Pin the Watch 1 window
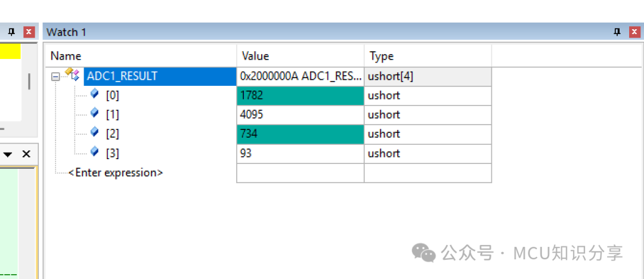 pos(617,32)
